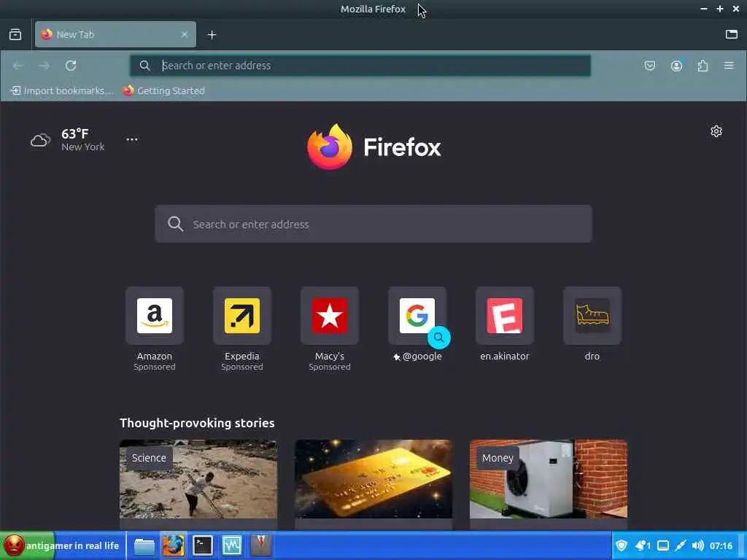Open new tab personalize gear icon
This screenshot has height=560, width=747.
pos(716,131)
